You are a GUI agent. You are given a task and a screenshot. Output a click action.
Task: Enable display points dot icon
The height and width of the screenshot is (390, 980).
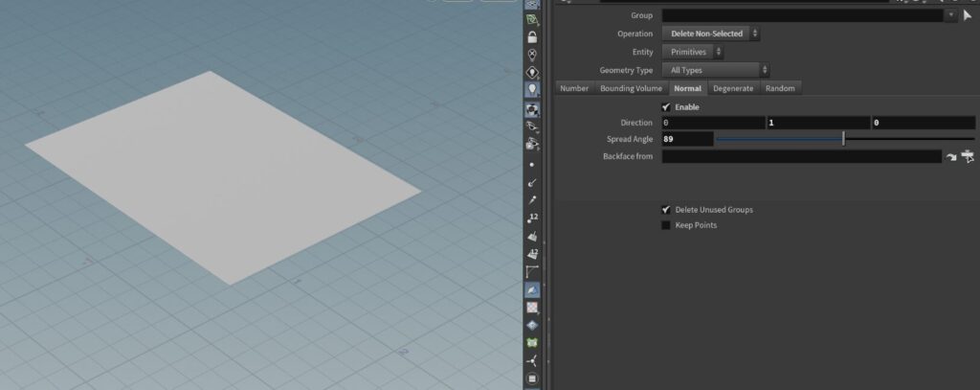click(x=533, y=164)
